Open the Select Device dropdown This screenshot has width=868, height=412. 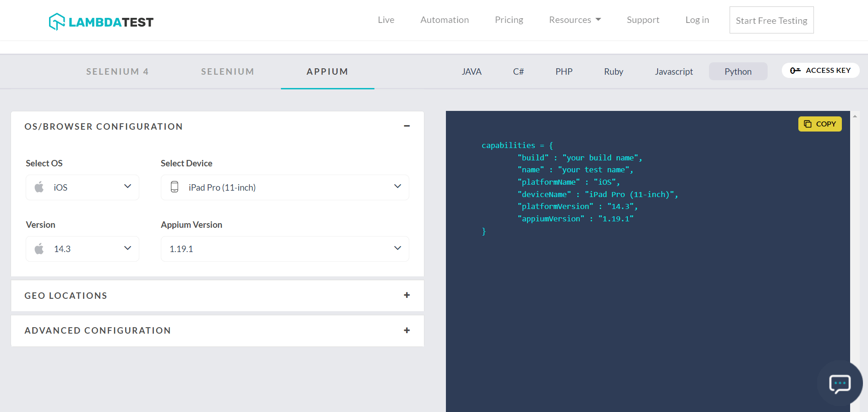point(285,187)
